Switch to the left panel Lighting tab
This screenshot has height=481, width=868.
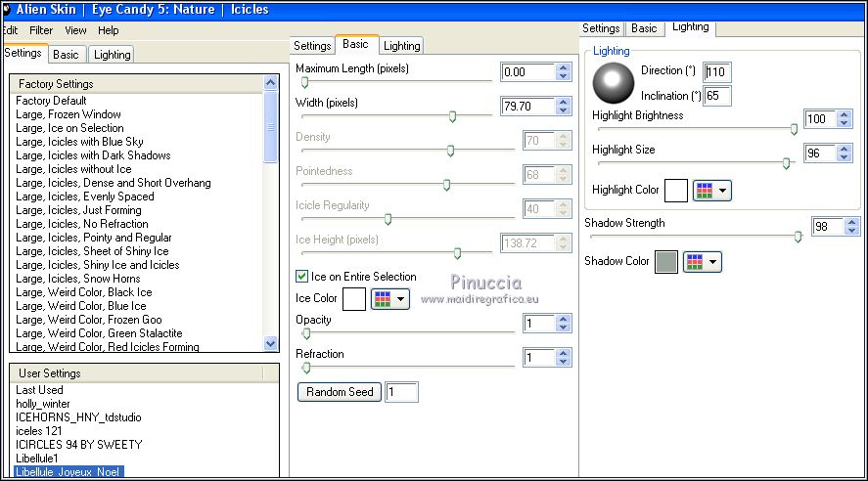tap(112, 54)
